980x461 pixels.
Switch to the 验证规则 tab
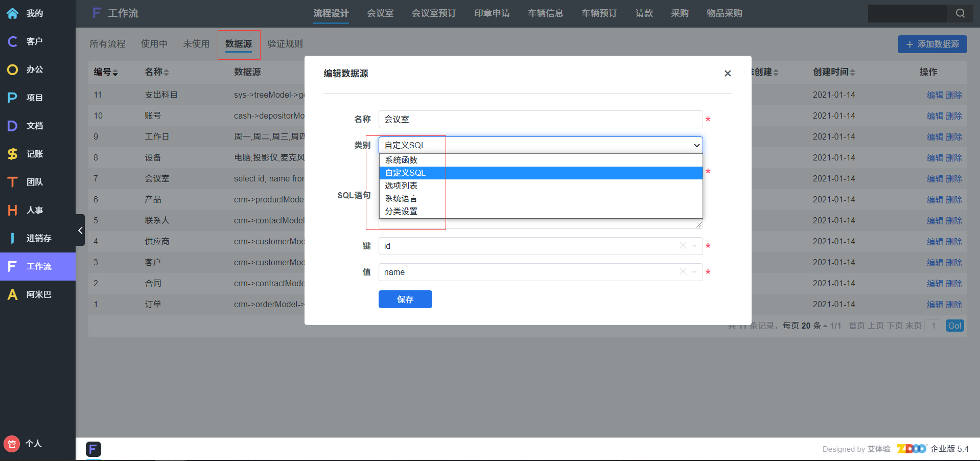285,44
